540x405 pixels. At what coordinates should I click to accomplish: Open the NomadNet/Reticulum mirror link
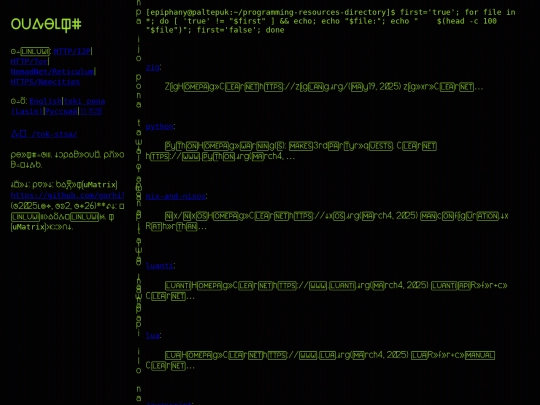52,72
